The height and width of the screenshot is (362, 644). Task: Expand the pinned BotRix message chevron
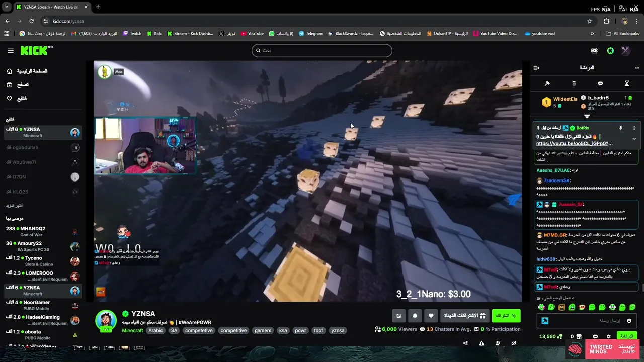pyautogui.click(x=634, y=139)
